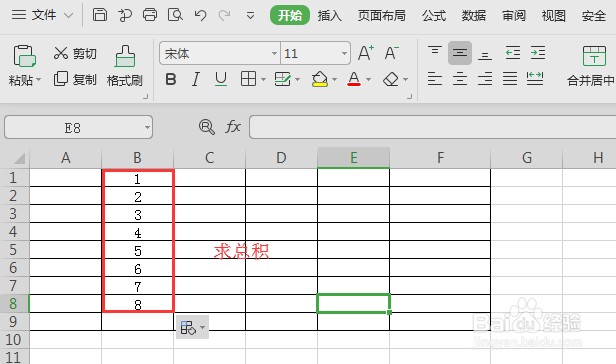Switch to the 插入 tab
The height and width of the screenshot is (364, 616).
(x=330, y=15)
